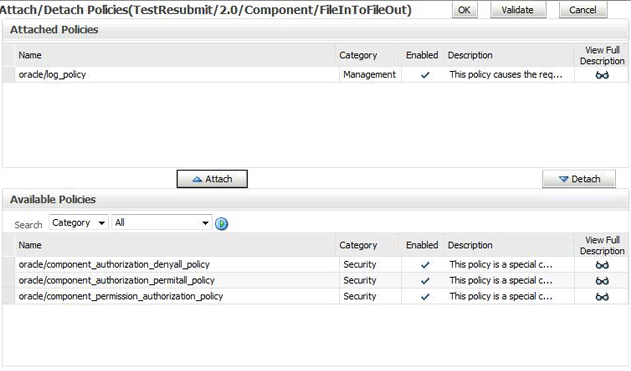
Task: Select oracle/component_authorization_denyall_policy
Action: (x=114, y=264)
